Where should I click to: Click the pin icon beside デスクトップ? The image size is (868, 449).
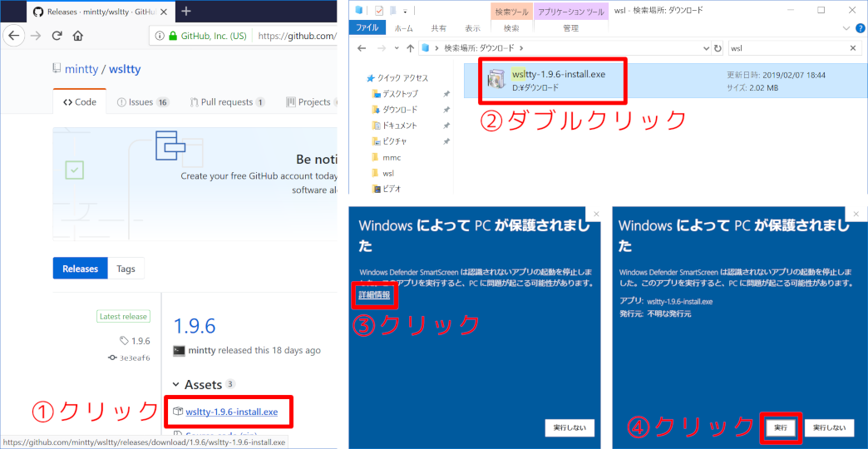[x=446, y=94]
